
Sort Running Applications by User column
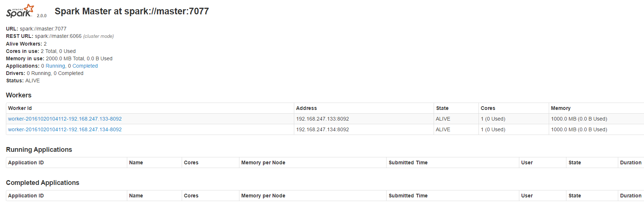[527, 162]
